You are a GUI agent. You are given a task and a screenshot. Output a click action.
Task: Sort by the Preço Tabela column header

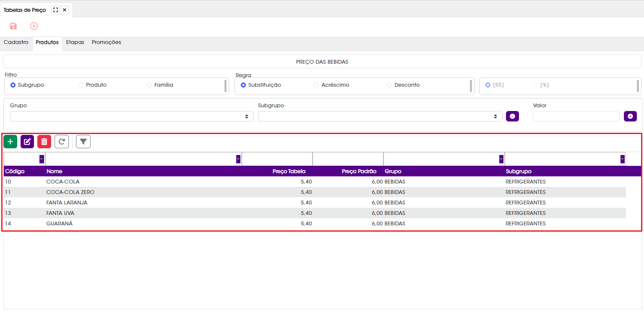coord(289,171)
